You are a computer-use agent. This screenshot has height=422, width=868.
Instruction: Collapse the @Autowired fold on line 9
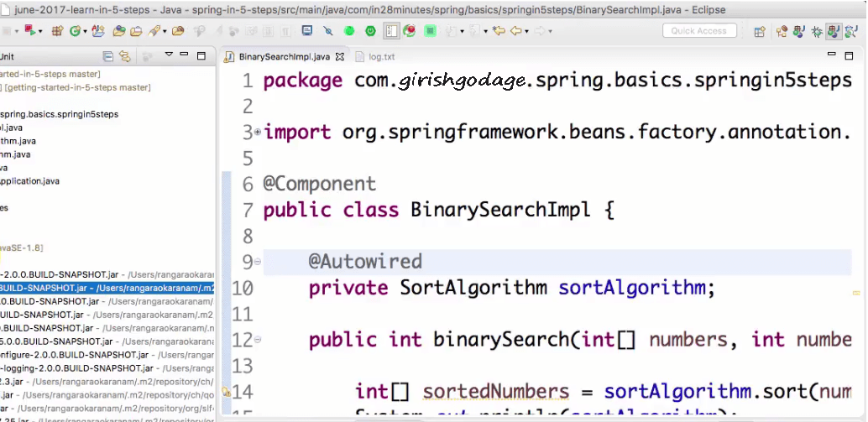(258, 262)
